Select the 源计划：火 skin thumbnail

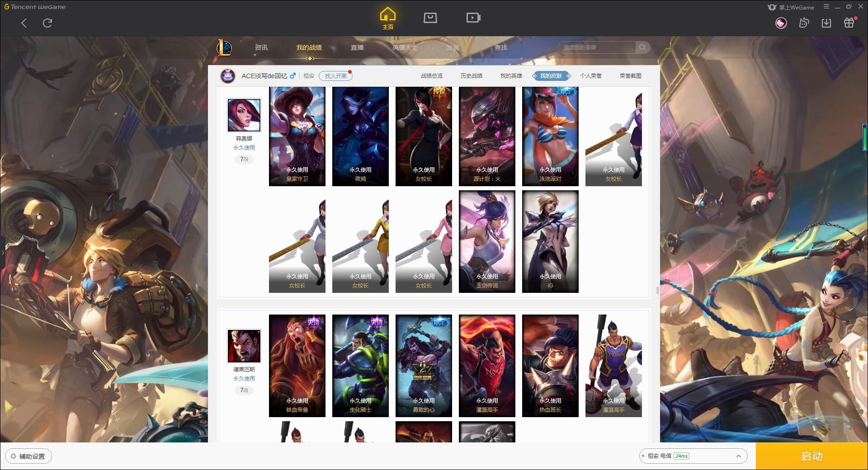(x=487, y=136)
